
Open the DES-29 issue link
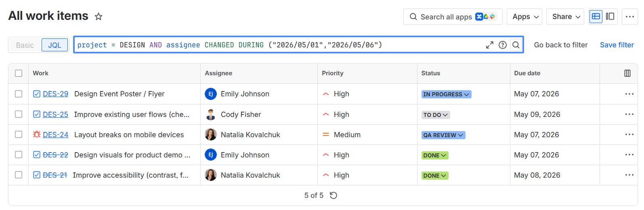point(55,94)
